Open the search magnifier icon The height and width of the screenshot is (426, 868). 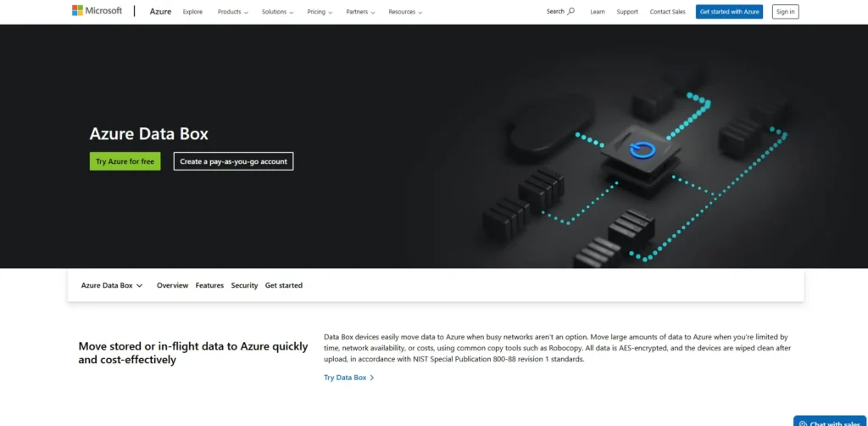pos(571,11)
